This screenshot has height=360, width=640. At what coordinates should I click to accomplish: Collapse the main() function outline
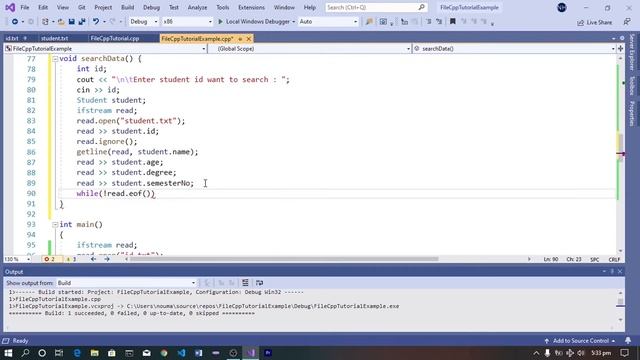[x=55, y=224]
